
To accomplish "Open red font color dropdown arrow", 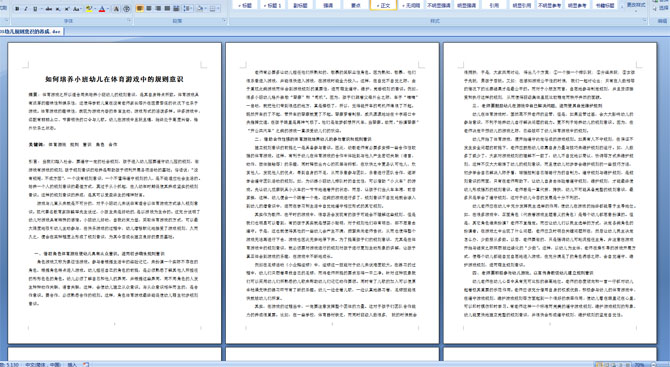I will point(108,9).
